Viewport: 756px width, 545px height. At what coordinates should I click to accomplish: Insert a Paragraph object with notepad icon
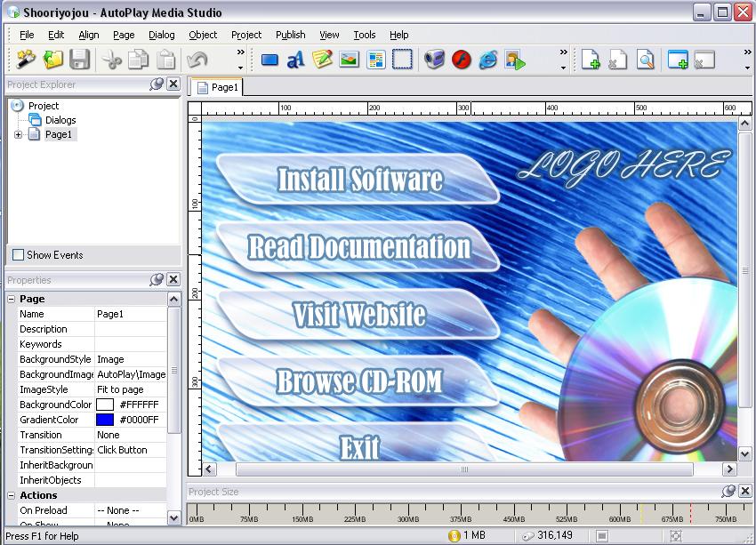(323, 60)
